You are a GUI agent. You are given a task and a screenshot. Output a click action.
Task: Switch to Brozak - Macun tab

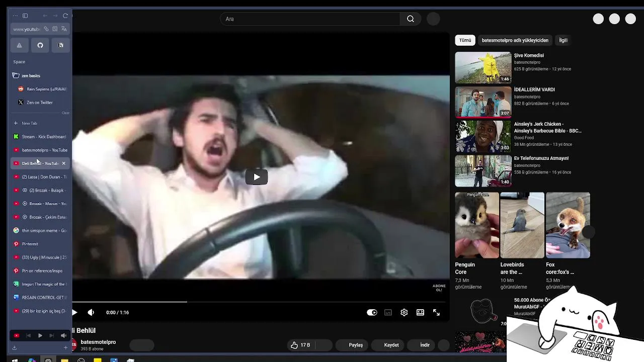click(x=40, y=204)
